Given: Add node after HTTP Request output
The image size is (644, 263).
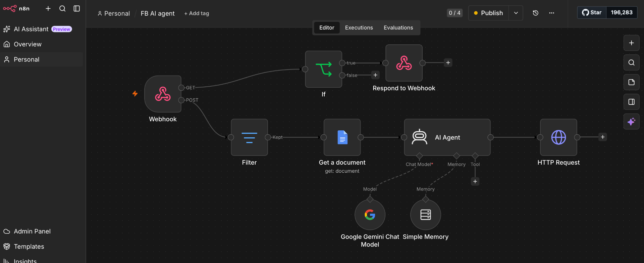Looking at the screenshot, I should coord(603,137).
